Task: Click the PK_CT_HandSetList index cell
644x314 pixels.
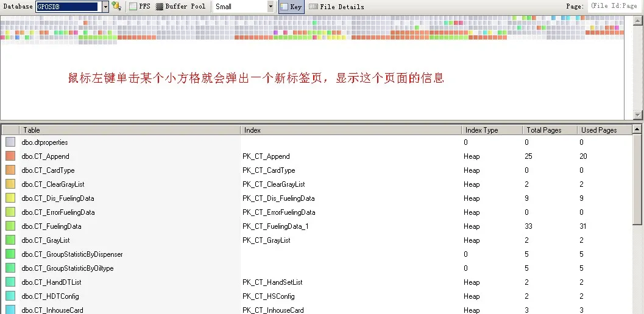Action: [272, 282]
